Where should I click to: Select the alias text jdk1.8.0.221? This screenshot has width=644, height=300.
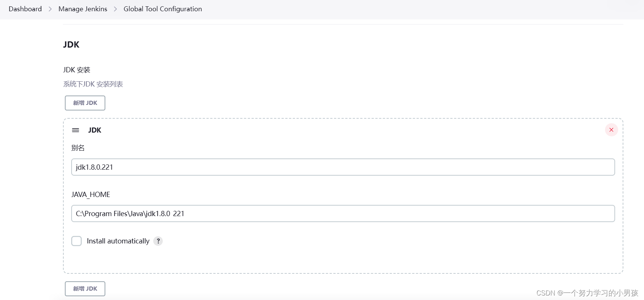(x=94, y=167)
